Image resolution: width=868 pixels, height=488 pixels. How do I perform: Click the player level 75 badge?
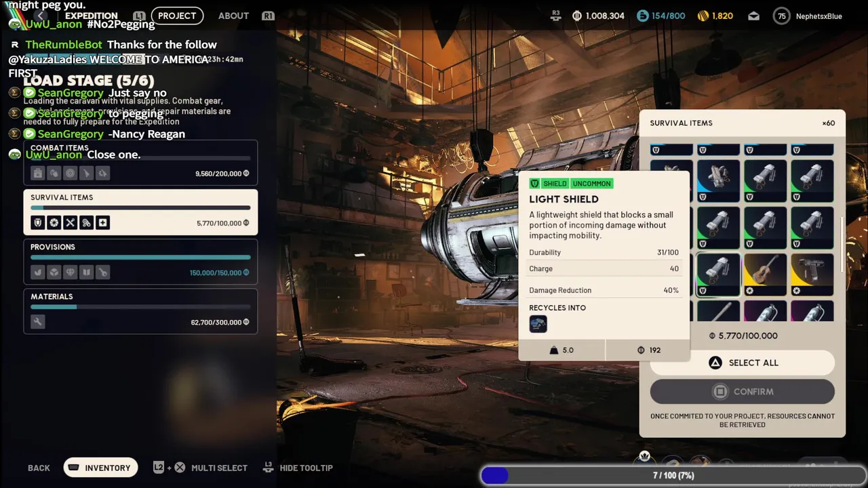pos(782,16)
